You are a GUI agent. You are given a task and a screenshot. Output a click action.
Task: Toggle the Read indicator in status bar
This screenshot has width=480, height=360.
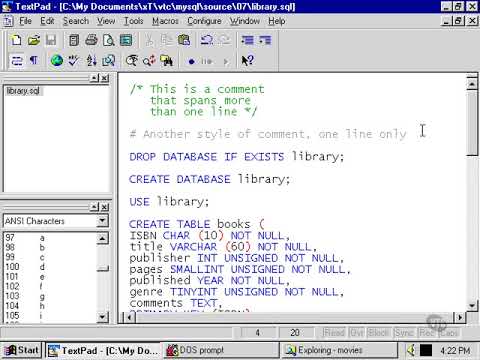(334, 332)
